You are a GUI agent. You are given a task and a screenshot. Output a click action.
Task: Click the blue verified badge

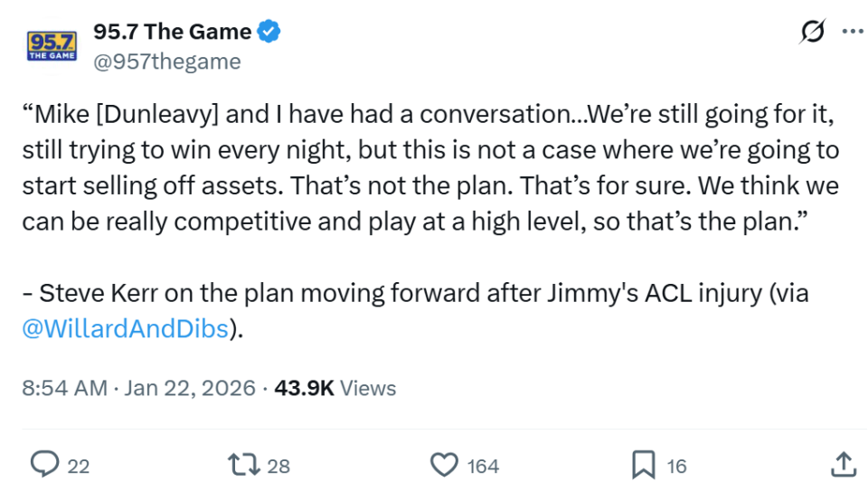[269, 33]
